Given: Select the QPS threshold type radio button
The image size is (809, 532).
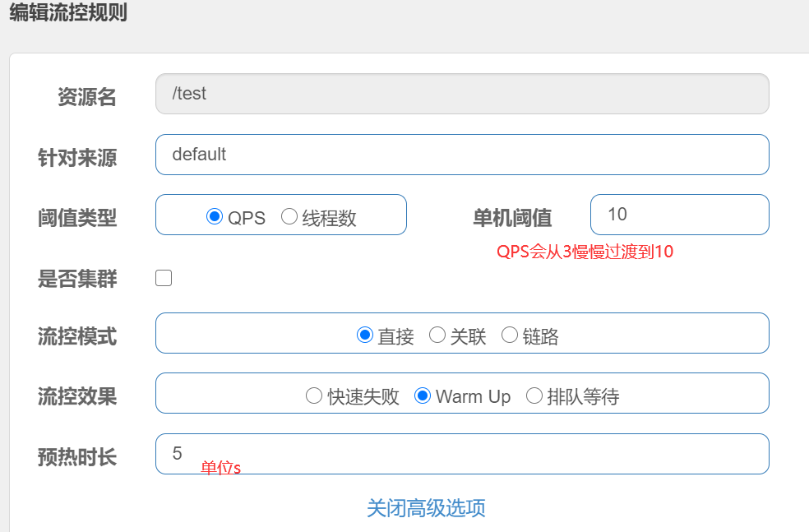Looking at the screenshot, I should (214, 216).
